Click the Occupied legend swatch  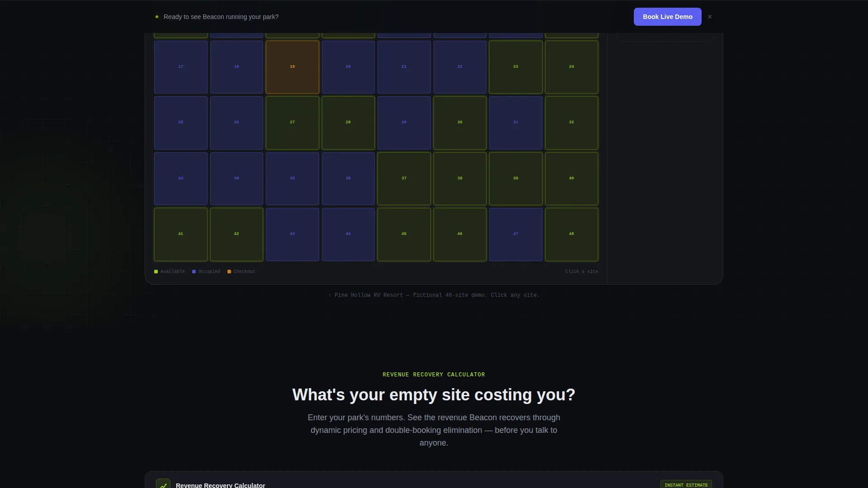click(194, 272)
